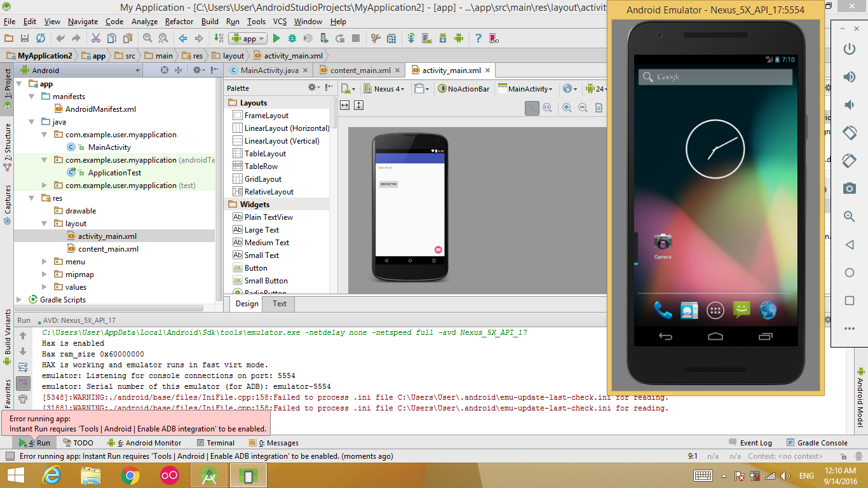This screenshot has height=488, width=868.
Task: Open the 0: Messages tool window
Action: [x=273, y=443]
